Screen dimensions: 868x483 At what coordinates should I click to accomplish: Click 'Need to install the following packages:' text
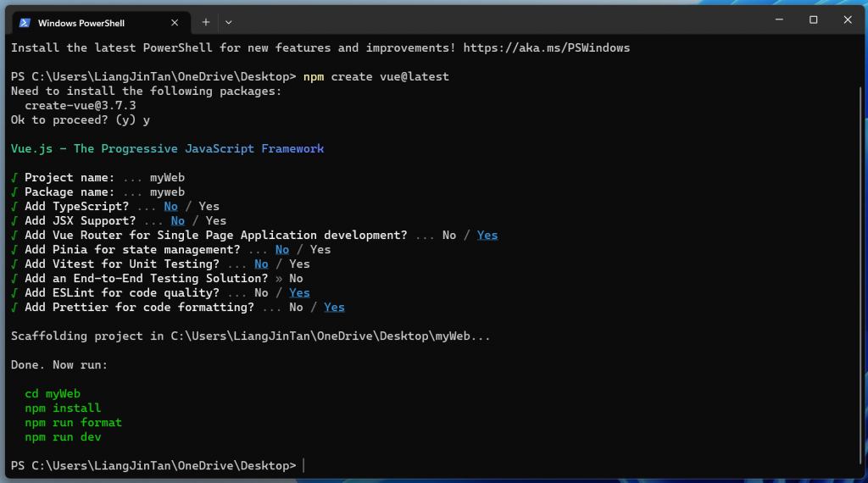146,92
